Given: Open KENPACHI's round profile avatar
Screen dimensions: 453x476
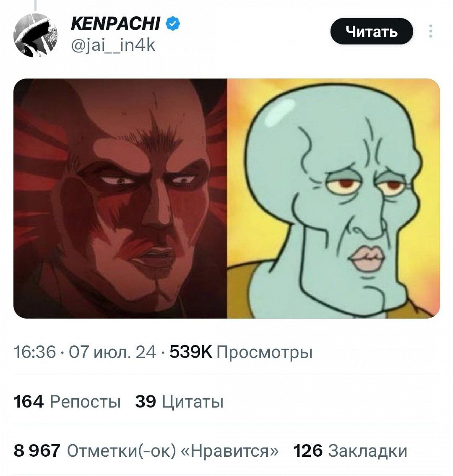Looking at the screenshot, I should [35, 35].
